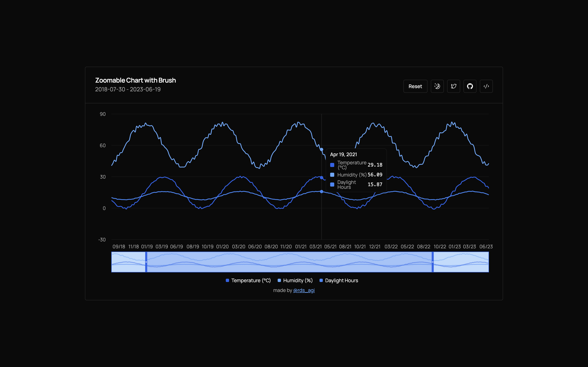588x367 pixels.
Task: Click the Daylight Hours legend color square
Action: tap(321, 280)
